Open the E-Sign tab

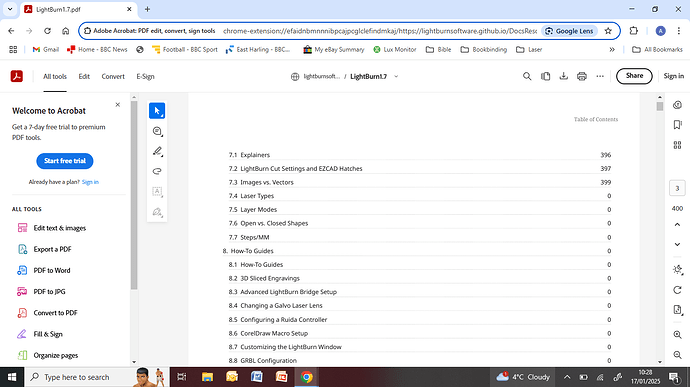(145, 76)
